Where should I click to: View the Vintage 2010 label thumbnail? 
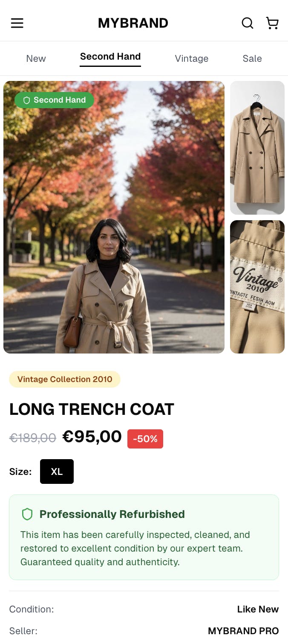click(x=257, y=287)
